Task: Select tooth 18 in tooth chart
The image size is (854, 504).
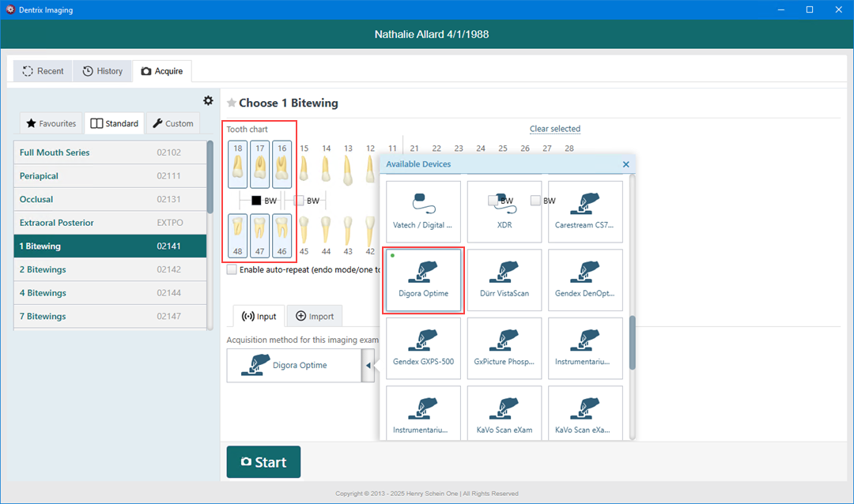Action: tap(238, 164)
